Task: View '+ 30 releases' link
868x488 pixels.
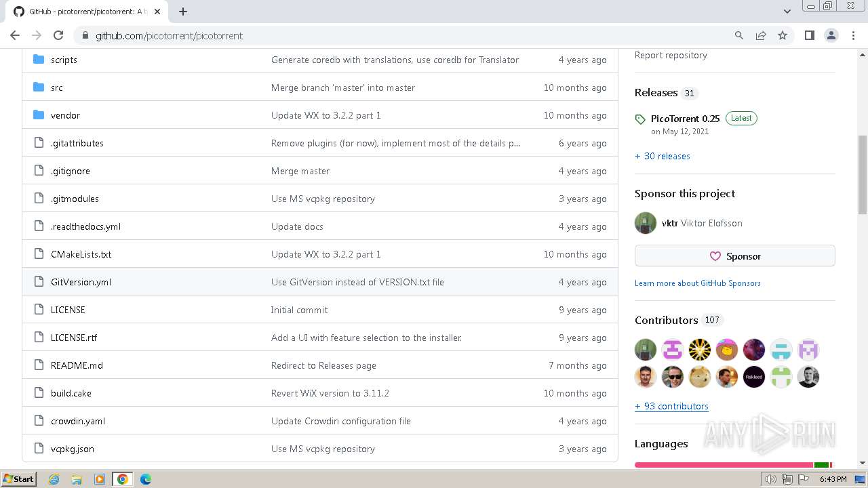Action: point(663,156)
